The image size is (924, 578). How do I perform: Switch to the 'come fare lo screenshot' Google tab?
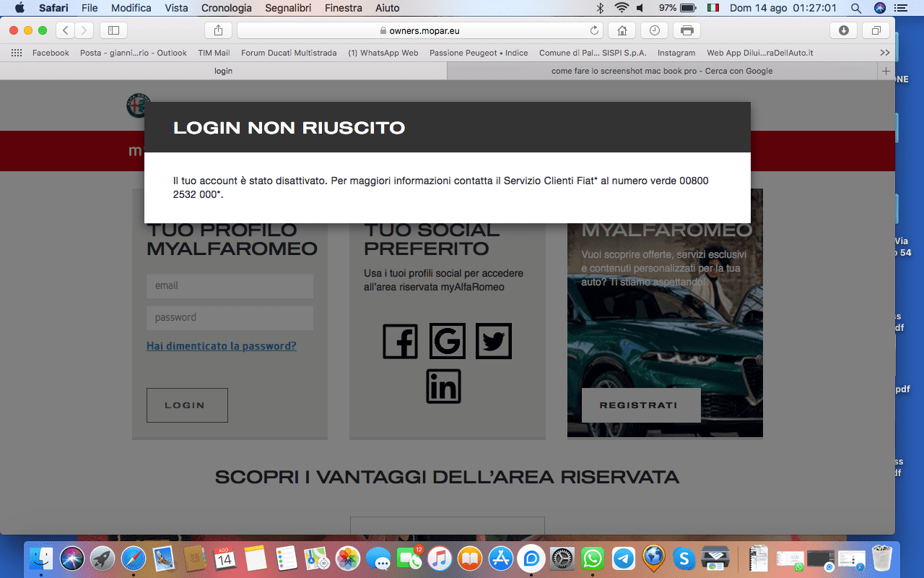click(662, 71)
